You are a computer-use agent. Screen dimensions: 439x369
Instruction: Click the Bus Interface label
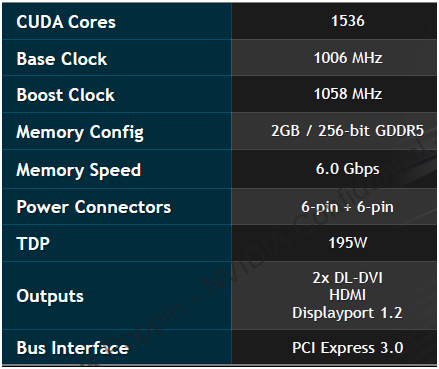pyautogui.click(x=72, y=348)
